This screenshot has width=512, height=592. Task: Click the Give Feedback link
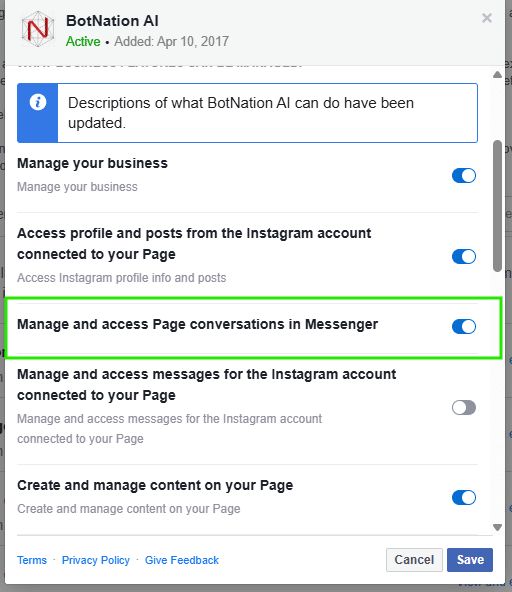(x=182, y=560)
